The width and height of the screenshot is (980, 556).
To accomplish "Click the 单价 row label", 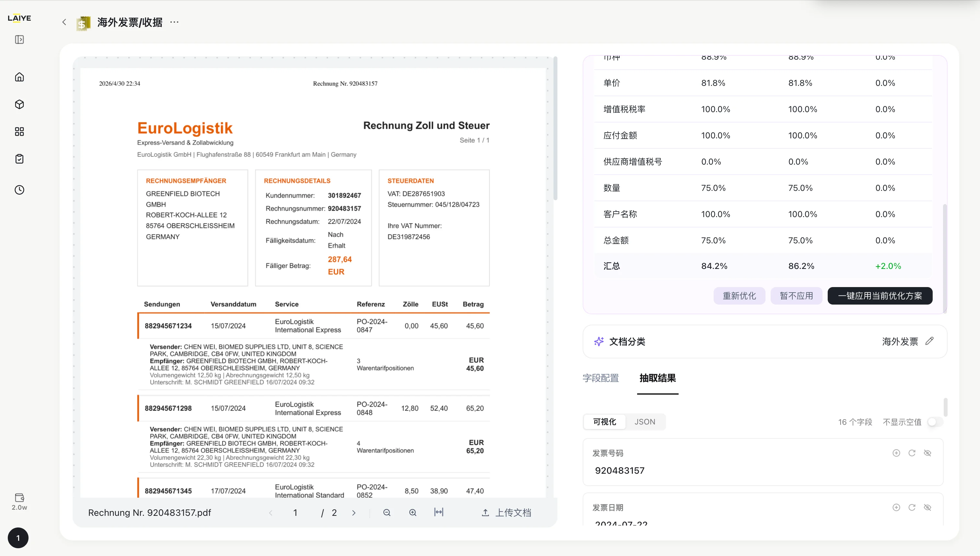I will click(x=612, y=83).
